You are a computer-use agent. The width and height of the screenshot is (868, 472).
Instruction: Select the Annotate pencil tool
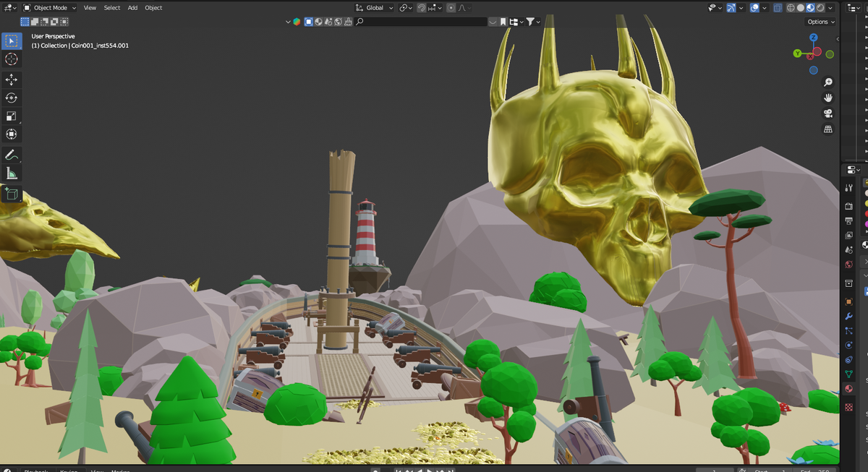click(12, 155)
